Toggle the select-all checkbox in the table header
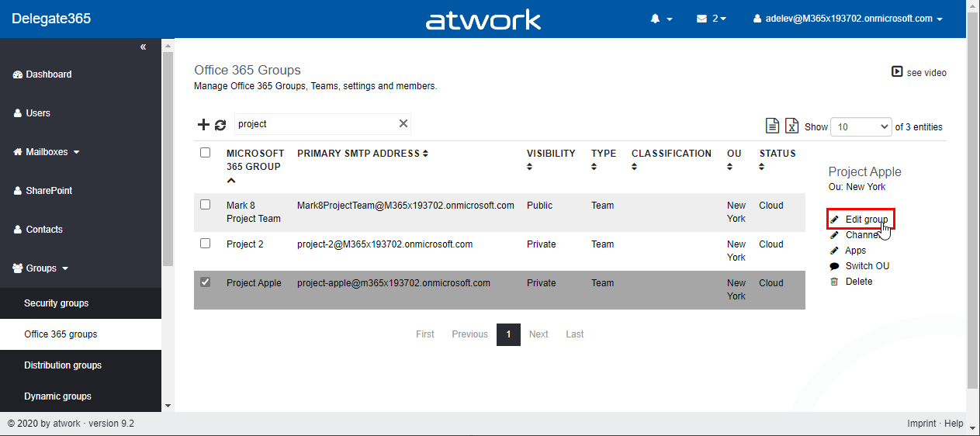The height and width of the screenshot is (436, 980). [206, 153]
